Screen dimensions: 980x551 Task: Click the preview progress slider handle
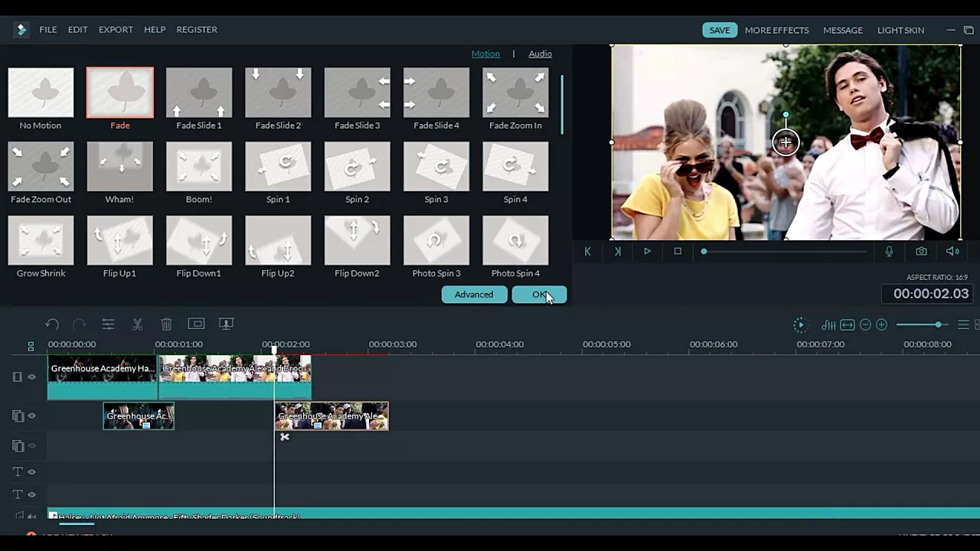[x=704, y=251]
